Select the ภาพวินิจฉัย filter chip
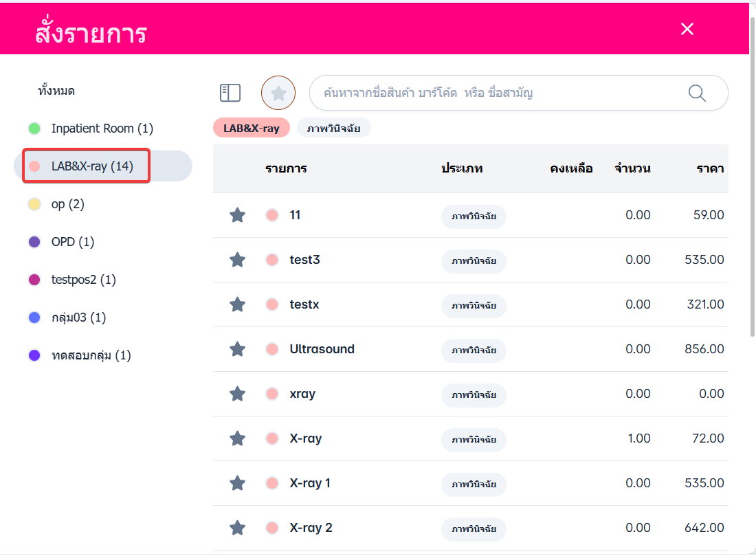The height and width of the screenshot is (556, 756). pos(334,128)
